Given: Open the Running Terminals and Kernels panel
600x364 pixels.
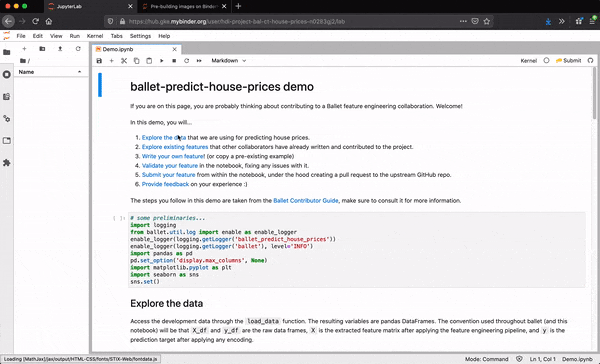Looking at the screenshot, I should (x=7, y=74).
